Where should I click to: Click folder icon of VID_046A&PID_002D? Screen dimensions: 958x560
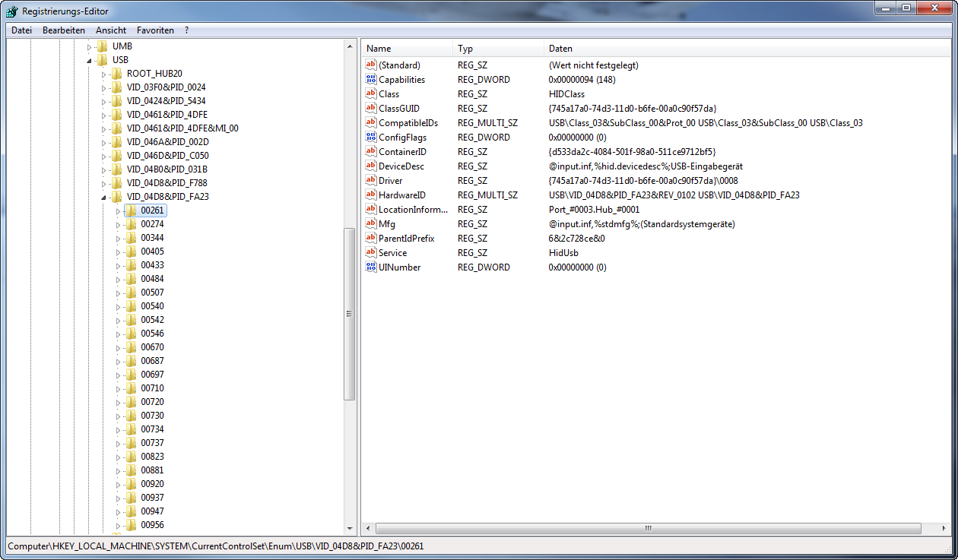[x=116, y=142]
